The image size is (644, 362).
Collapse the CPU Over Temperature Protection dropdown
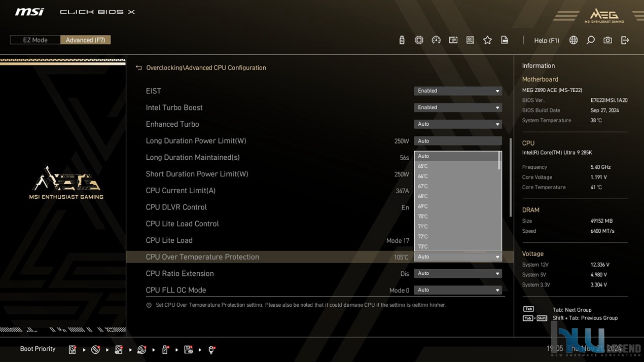[x=458, y=257]
